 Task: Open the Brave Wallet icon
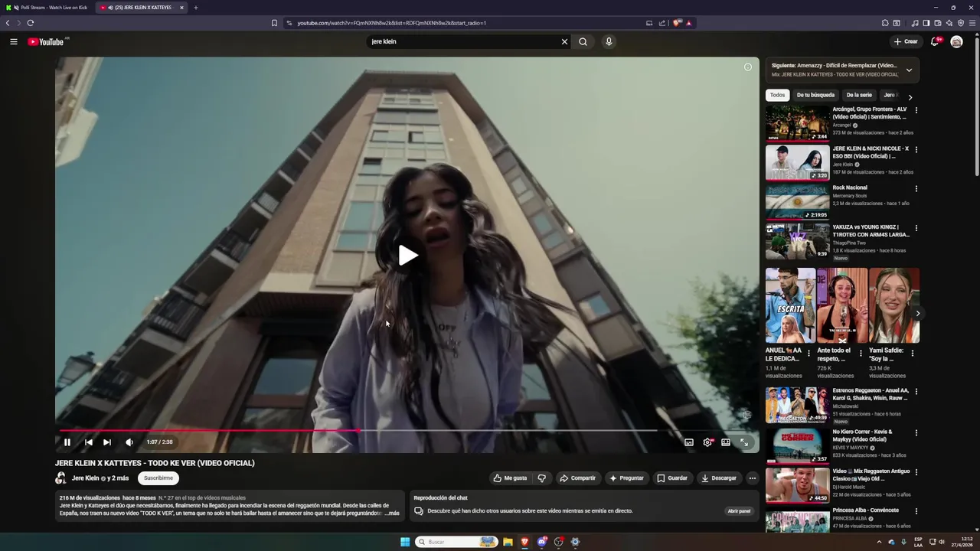(937, 23)
